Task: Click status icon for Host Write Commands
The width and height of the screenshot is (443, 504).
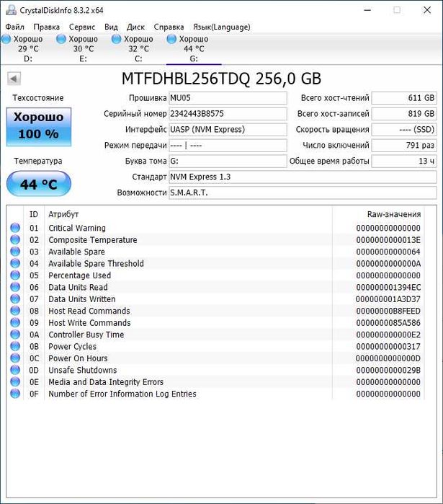Action: click(15, 323)
